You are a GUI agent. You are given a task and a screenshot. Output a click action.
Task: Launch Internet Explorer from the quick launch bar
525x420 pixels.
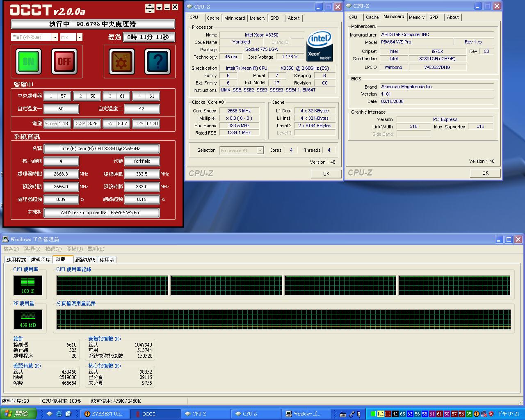click(x=59, y=414)
